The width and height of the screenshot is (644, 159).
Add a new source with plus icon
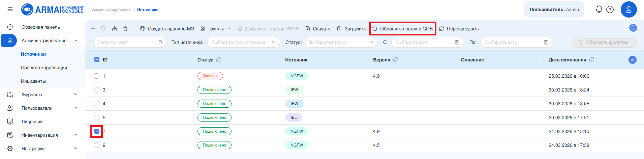93,29
